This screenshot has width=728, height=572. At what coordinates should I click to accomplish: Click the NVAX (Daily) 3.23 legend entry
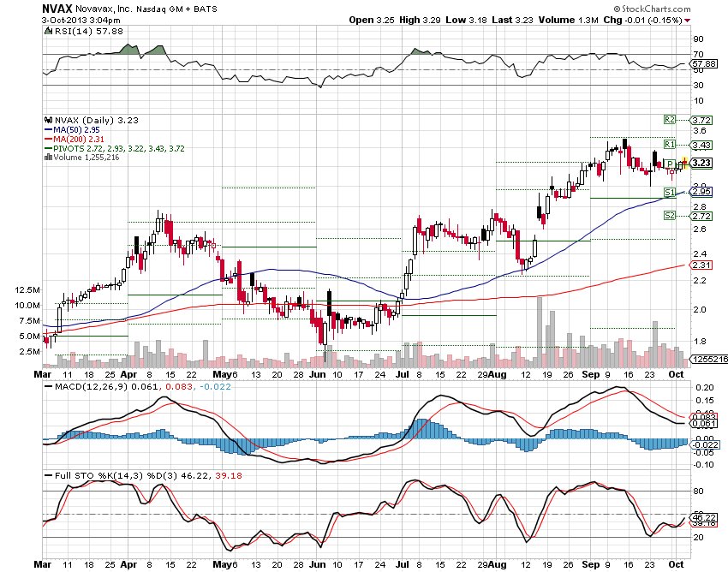(x=97, y=120)
